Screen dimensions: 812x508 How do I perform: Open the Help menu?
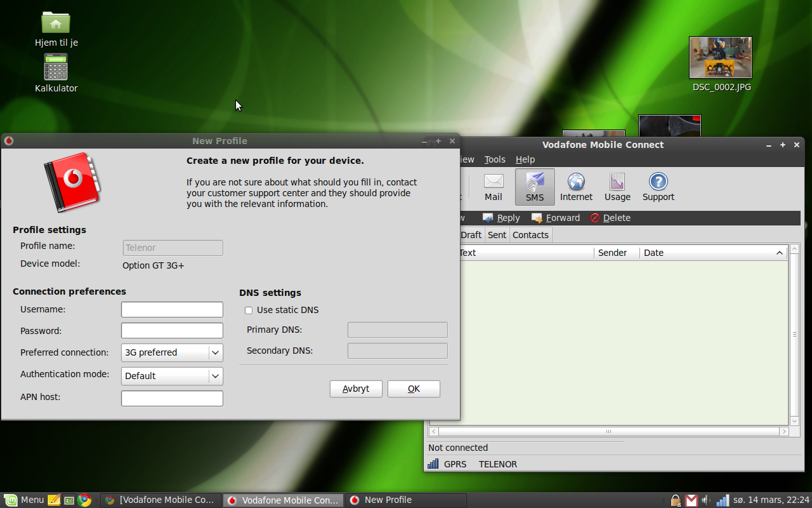point(525,159)
